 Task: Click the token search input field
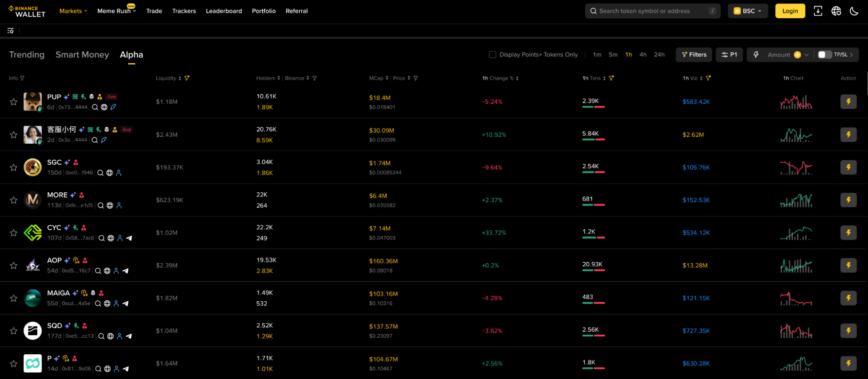pyautogui.click(x=653, y=11)
